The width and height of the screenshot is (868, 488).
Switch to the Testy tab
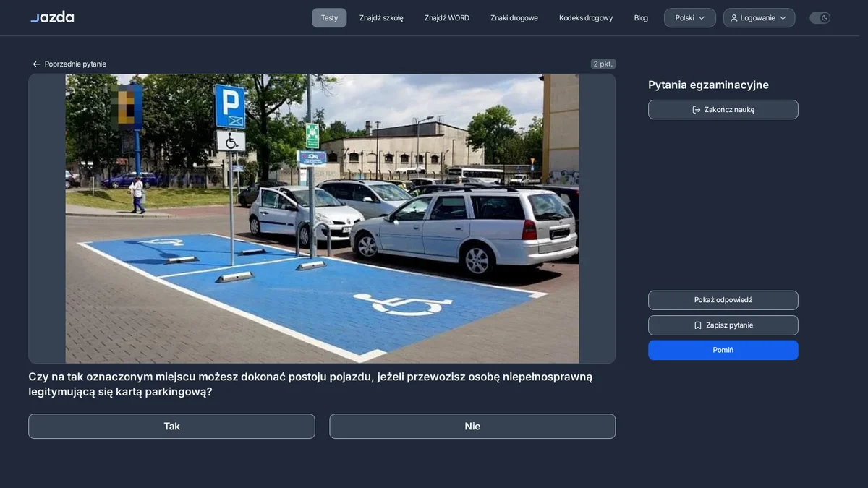tap(329, 18)
